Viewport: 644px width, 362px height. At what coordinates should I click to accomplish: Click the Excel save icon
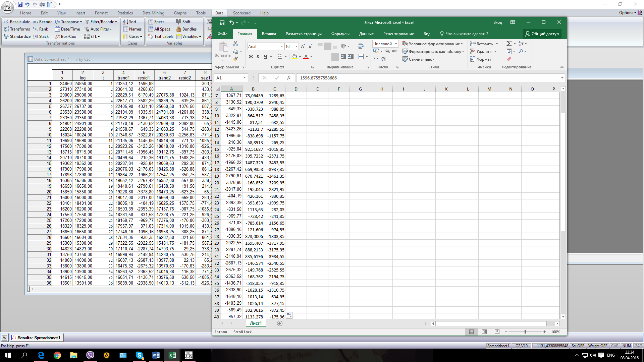pos(222,22)
